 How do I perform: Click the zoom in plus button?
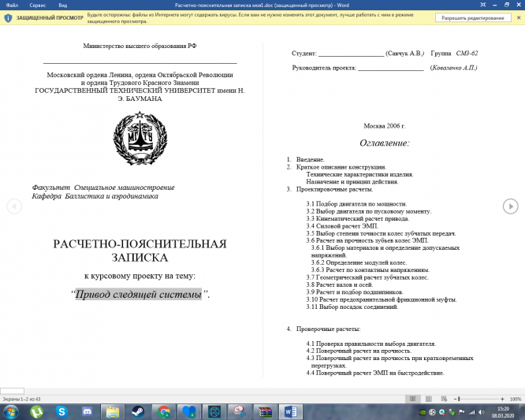pyautogui.click(x=502, y=399)
